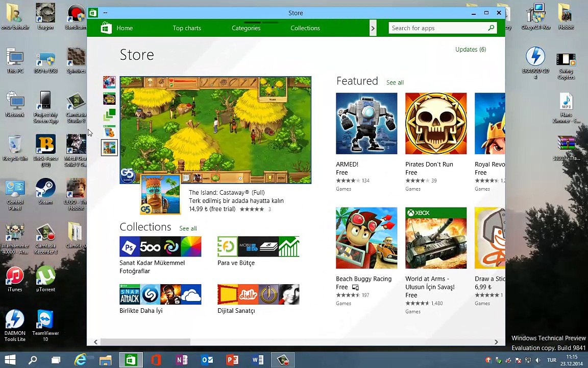
Task: Open World at Arms Xbox tile
Action: click(436, 238)
